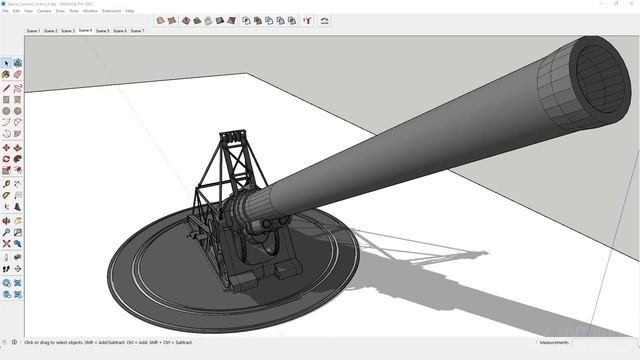Open the View menu
Viewport: 640px width, 360px height.
point(28,11)
